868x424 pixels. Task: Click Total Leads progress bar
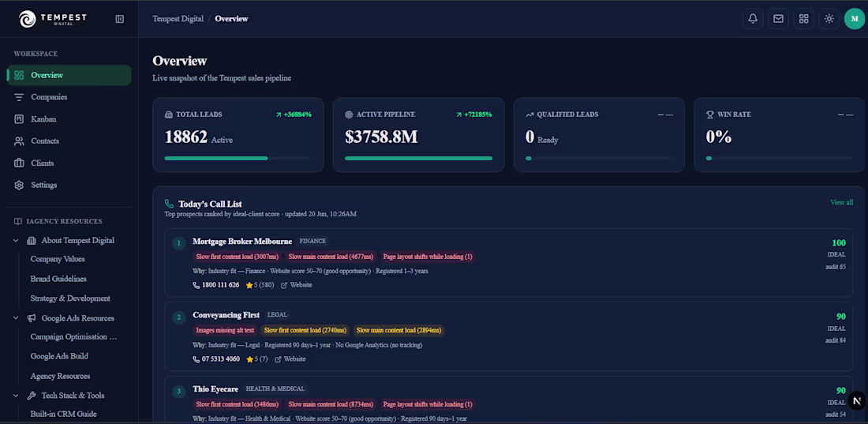[238, 158]
